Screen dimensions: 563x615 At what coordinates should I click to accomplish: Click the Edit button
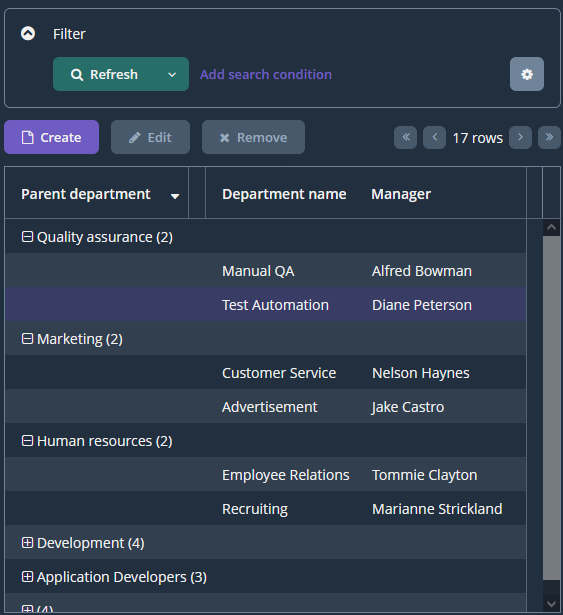click(150, 137)
